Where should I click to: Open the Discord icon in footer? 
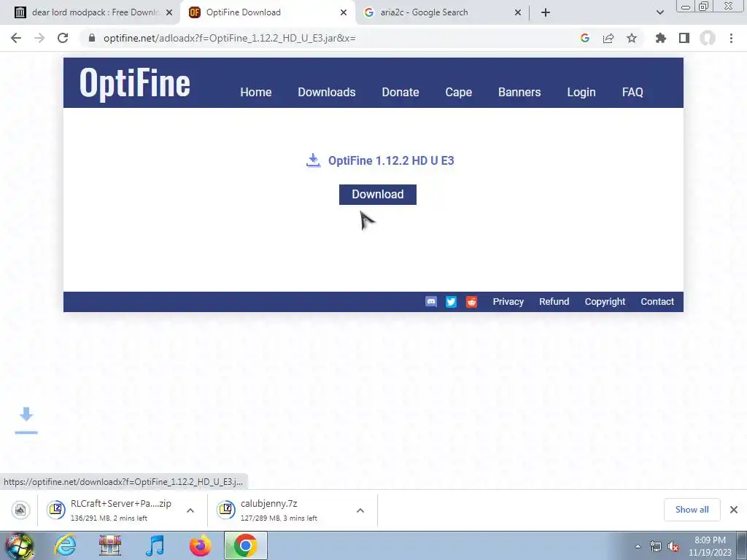(431, 301)
